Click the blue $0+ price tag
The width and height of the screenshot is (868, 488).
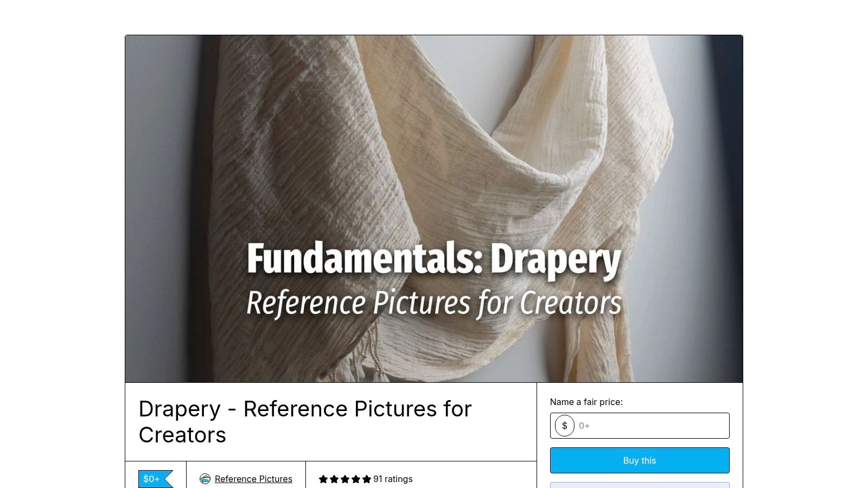[x=156, y=479]
